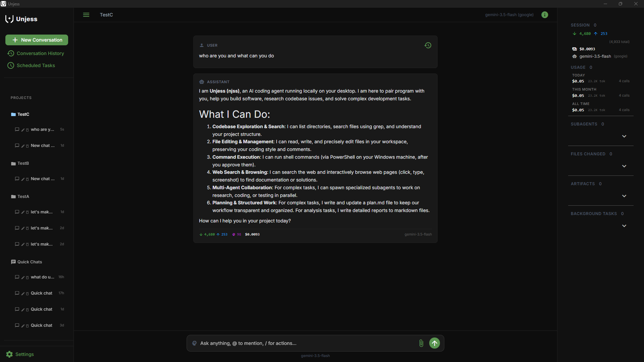Send the message with the green arrow button
Image resolution: width=644 pixels, height=362 pixels.
(x=435, y=343)
